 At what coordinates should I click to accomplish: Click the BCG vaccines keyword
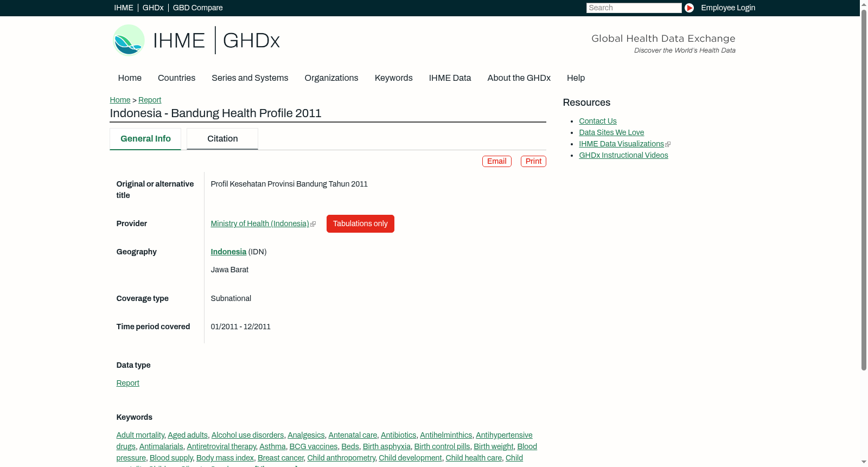314,446
